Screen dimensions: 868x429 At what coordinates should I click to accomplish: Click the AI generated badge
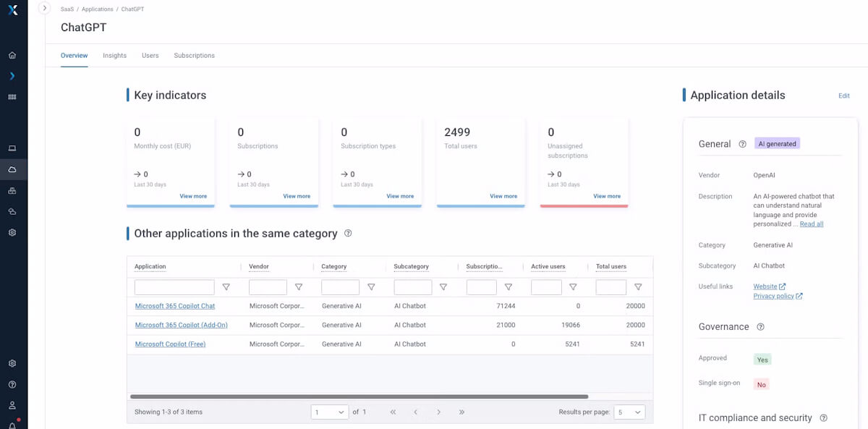(777, 144)
